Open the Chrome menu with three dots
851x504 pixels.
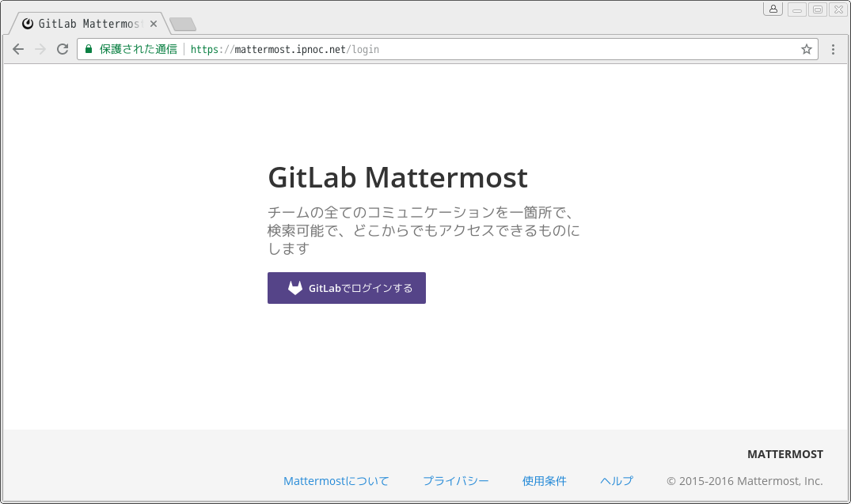832,49
